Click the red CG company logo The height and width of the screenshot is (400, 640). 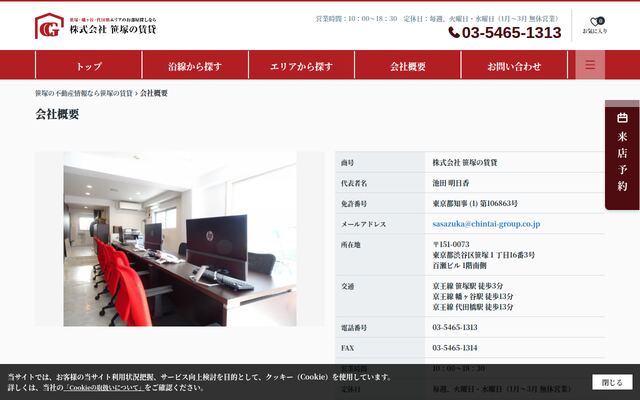(x=49, y=26)
